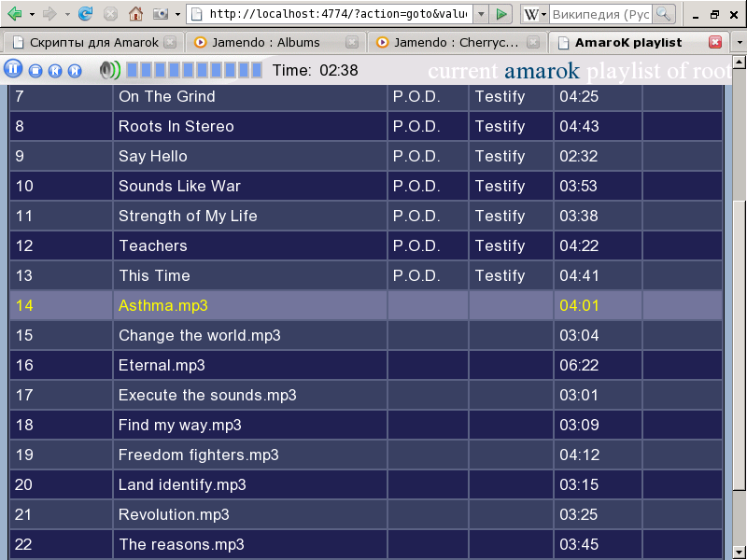747x560 pixels.
Task: Select Eternal.mp3 track
Action: pos(162,365)
